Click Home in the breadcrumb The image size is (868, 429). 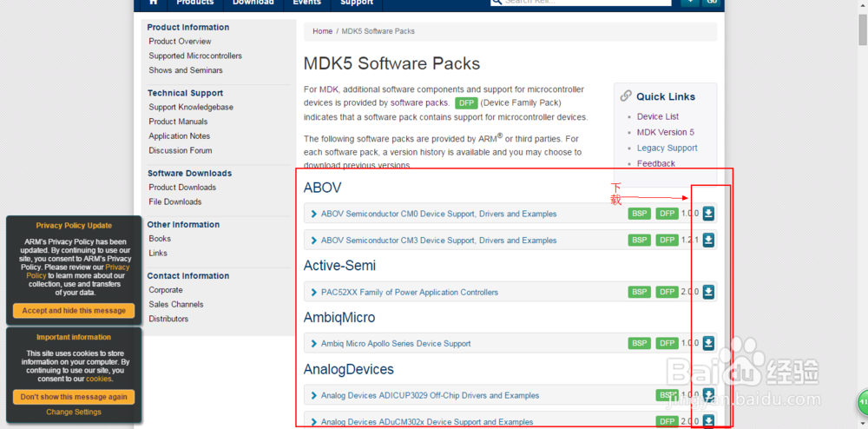[x=322, y=31]
